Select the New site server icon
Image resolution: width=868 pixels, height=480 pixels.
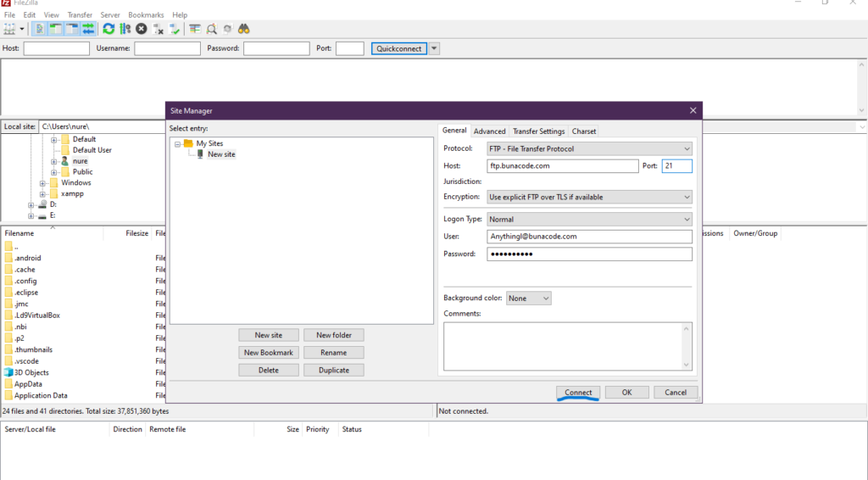200,153
